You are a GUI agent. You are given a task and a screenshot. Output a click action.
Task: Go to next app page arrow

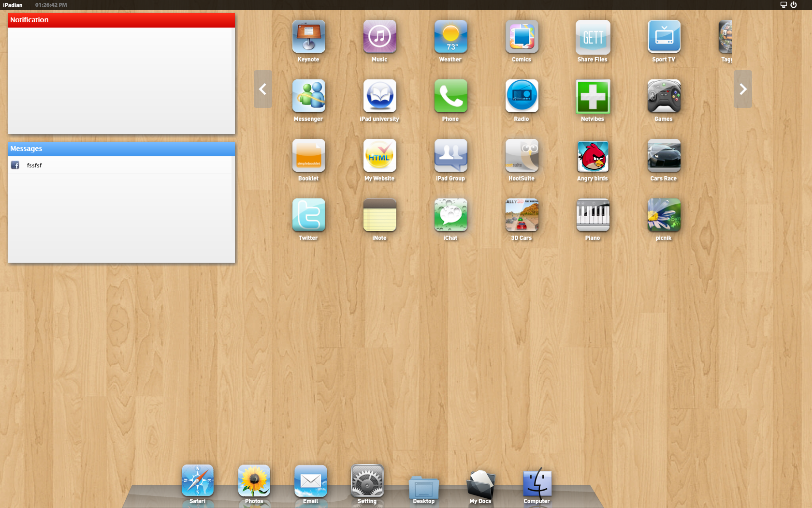click(x=743, y=89)
